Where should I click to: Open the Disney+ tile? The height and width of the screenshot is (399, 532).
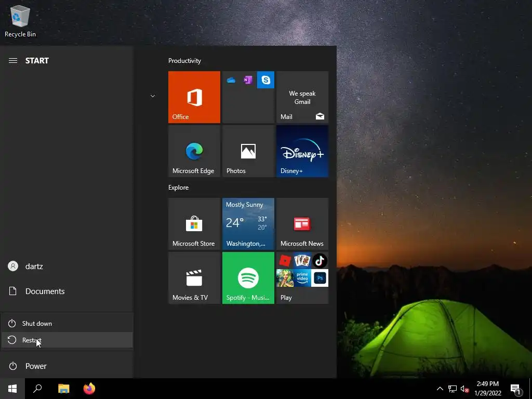302,151
